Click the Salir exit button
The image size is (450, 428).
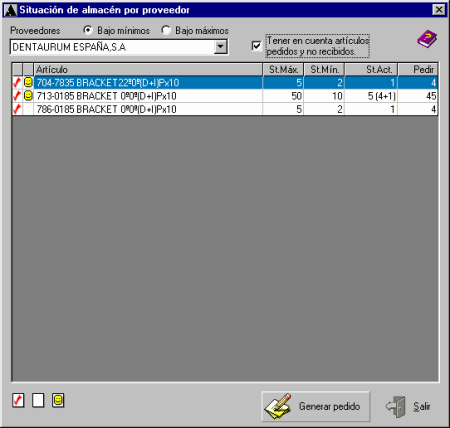(409, 406)
